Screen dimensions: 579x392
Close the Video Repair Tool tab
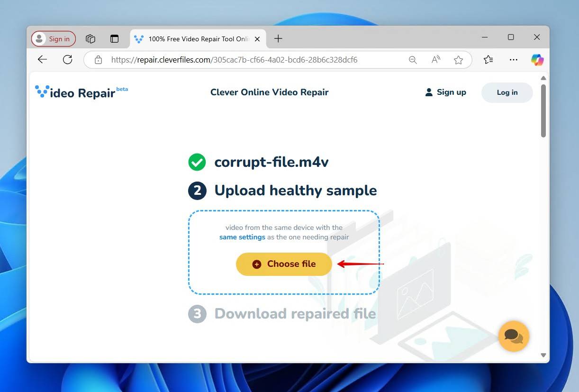pyautogui.click(x=257, y=39)
